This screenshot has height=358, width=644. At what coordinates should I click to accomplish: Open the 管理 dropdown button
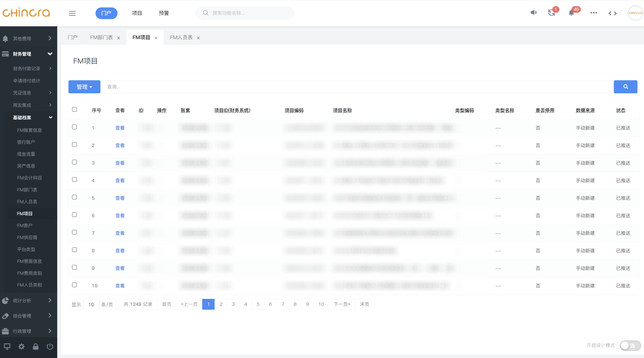tap(84, 87)
